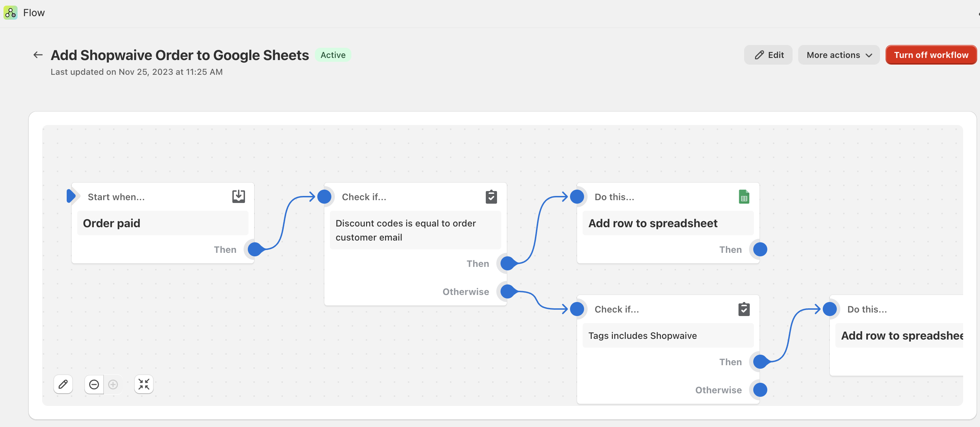Click the Last updated timestamp text
Viewport: 980px width, 427px height.
[x=137, y=72]
